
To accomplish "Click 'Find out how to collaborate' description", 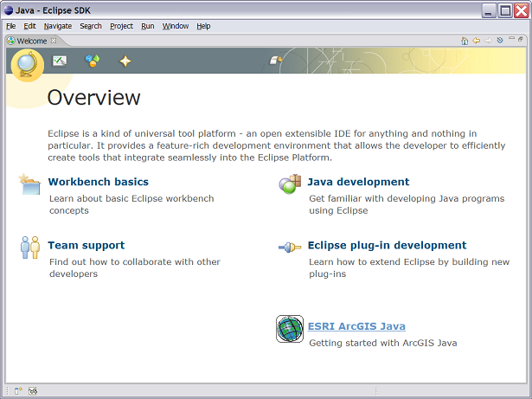I will pyautogui.click(x=135, y=268).
